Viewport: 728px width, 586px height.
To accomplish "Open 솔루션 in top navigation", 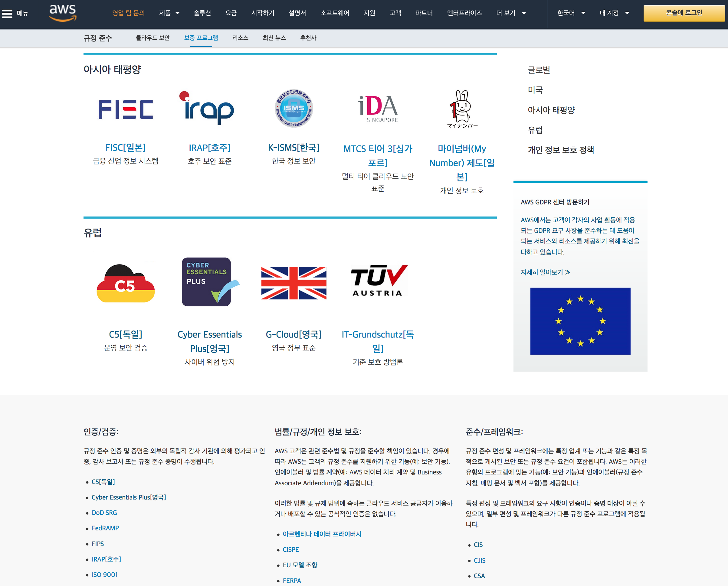I will 202,13.
